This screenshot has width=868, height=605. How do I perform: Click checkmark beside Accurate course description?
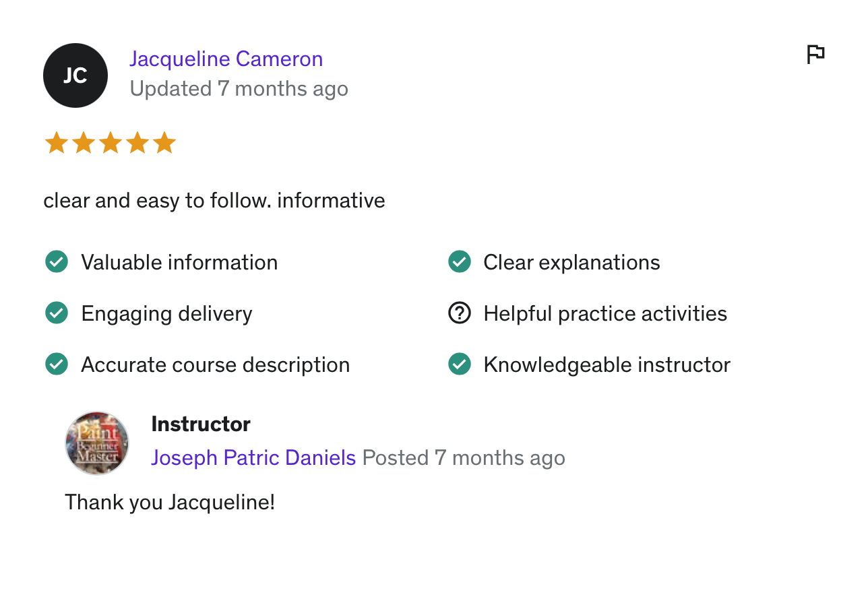57,364
